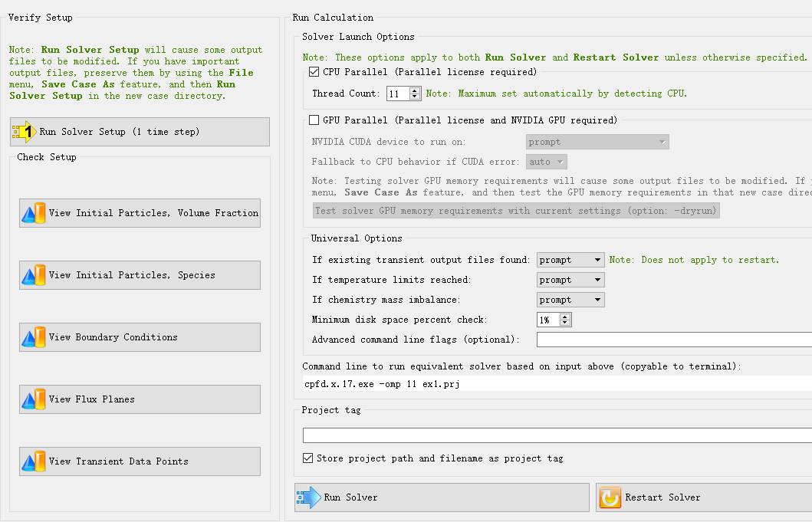Click the View Initial Particles, Volume Fraction icon

pos(34,213)
